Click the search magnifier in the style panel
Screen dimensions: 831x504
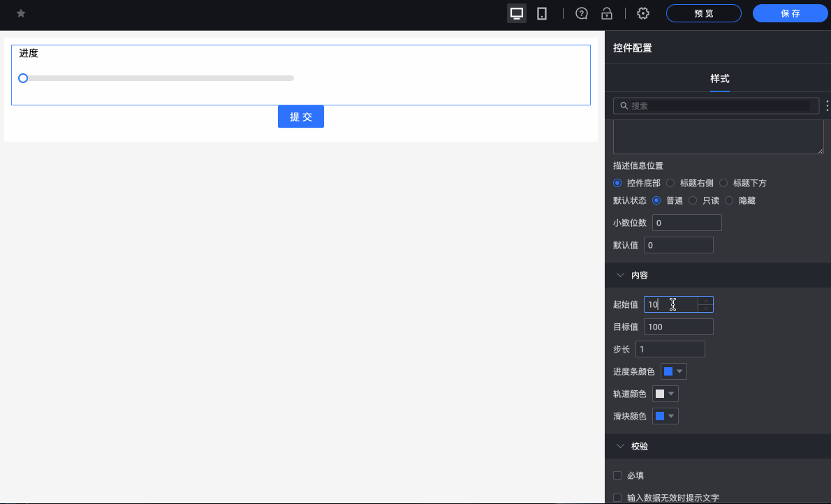[x=624, y=105]
